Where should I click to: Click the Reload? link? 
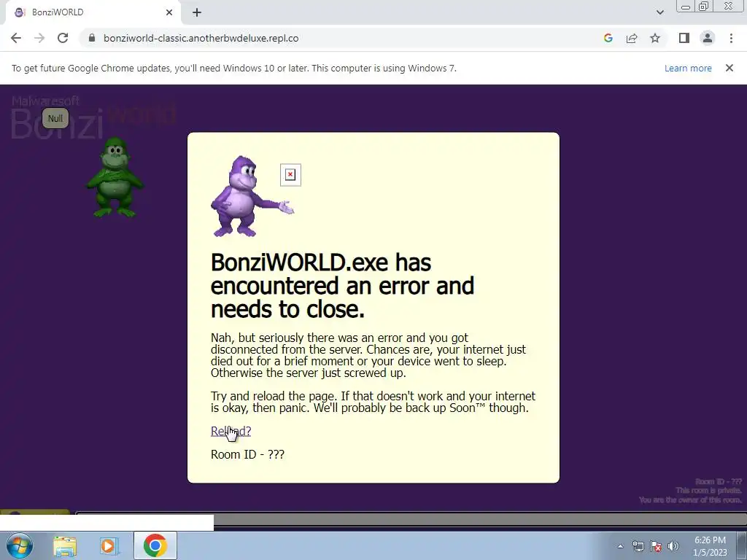click(x=231, y=431)
